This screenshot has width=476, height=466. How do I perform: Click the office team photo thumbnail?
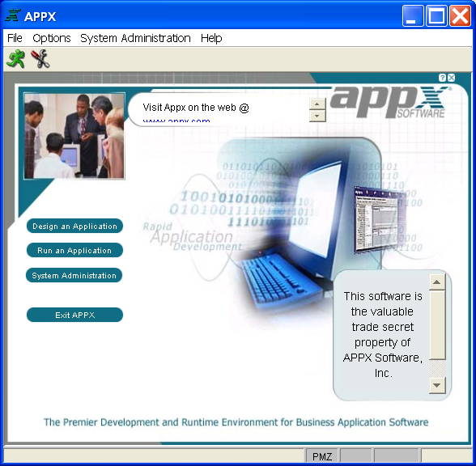74,136
